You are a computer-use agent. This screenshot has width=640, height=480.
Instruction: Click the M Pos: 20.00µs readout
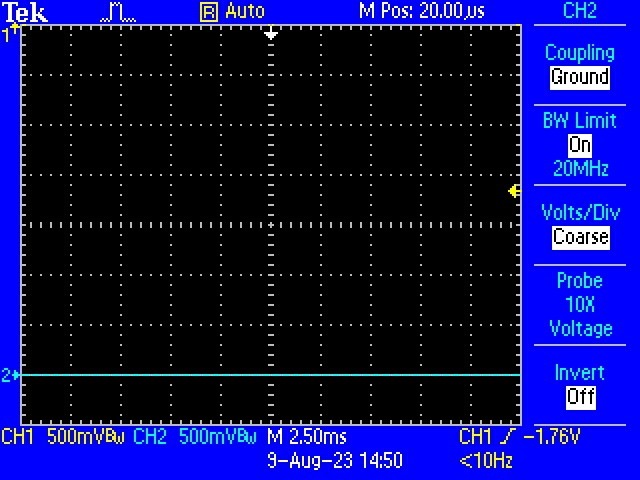pos(422,11)
